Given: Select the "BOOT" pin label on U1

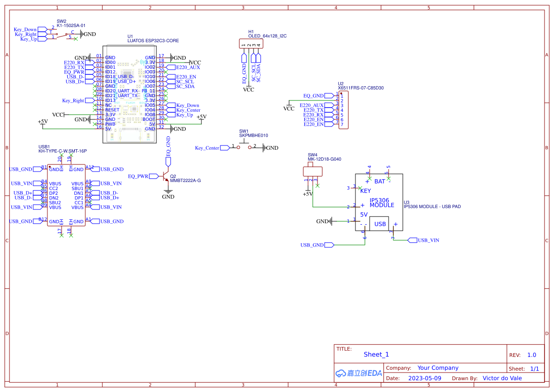Looking at the screenshot, I should coord(149,119).
